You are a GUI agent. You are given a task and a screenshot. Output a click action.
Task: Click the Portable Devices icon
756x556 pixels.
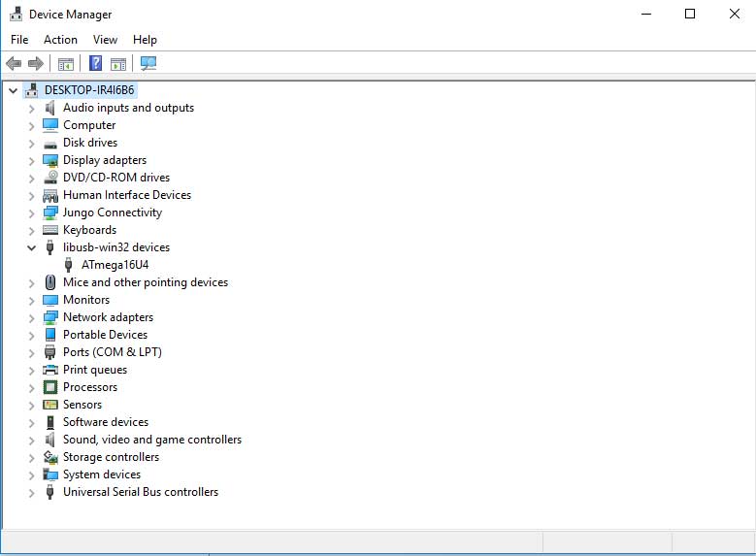coord(50,335)
